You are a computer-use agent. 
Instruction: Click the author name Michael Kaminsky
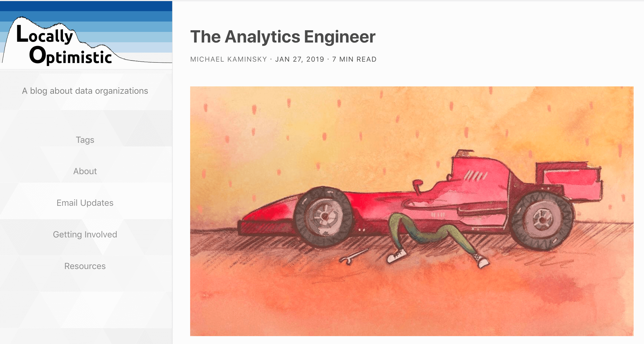tap(228, 59)
